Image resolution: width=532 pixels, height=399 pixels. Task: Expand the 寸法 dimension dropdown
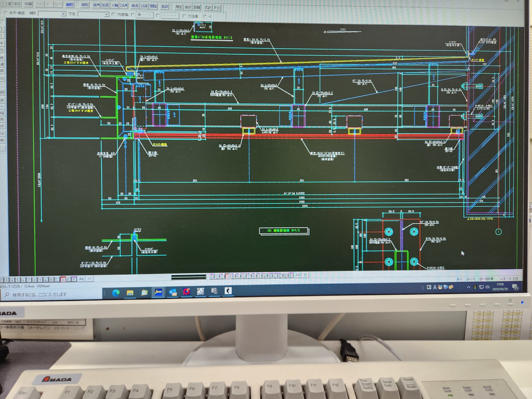tap(106, 15)
